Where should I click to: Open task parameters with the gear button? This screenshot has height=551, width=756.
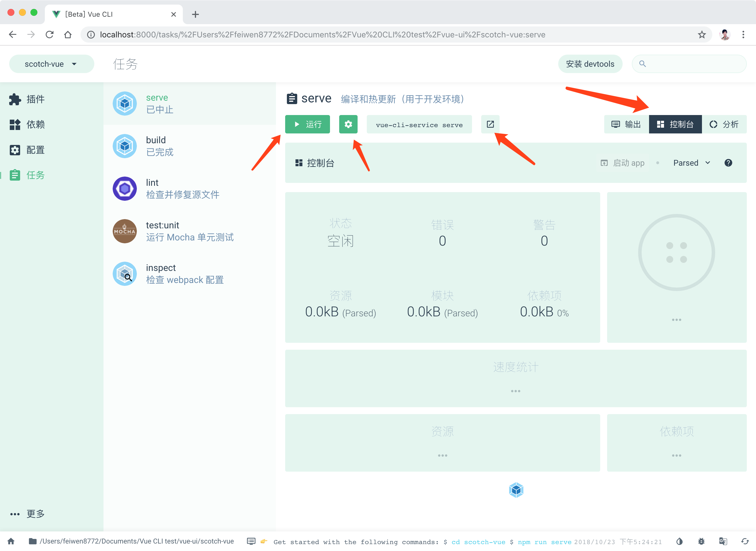point(348,125)
